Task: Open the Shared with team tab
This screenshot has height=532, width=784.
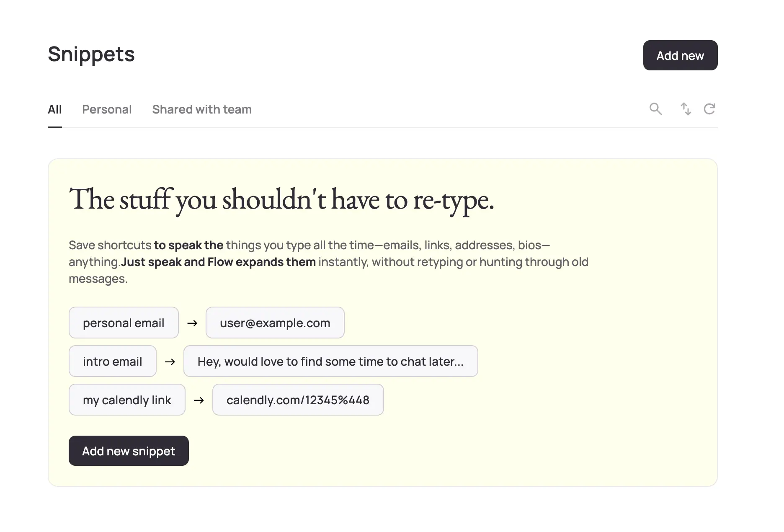Action: [x=202, y=109]
